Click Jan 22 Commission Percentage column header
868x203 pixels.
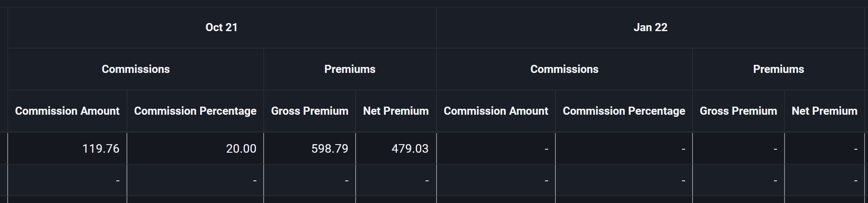click(x=624, y=111)
